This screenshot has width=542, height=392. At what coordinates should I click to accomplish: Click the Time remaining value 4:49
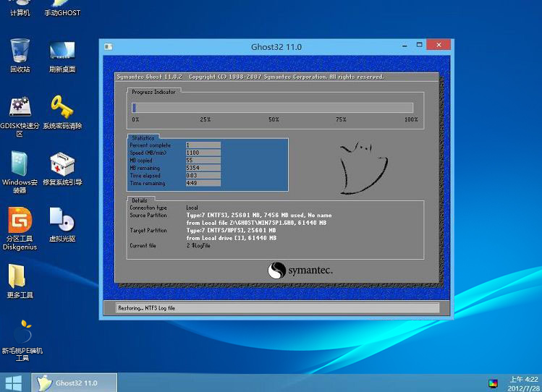click(203, 183)
